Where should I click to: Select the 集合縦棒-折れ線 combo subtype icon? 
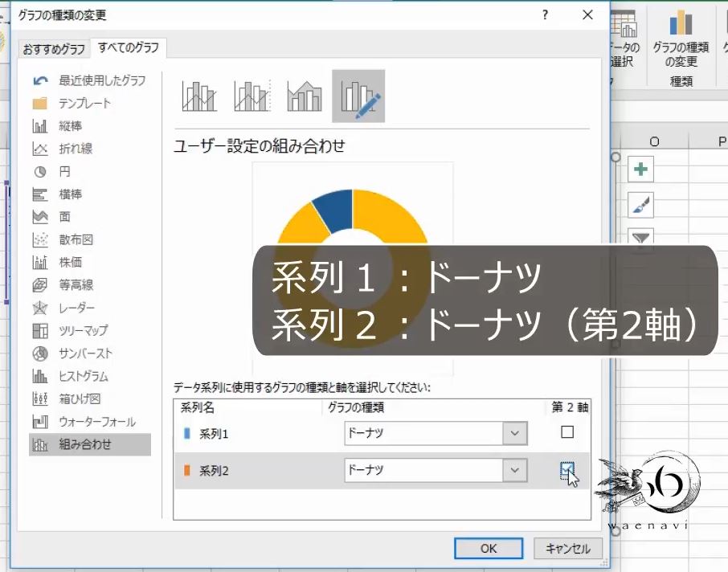coord(197,95)
